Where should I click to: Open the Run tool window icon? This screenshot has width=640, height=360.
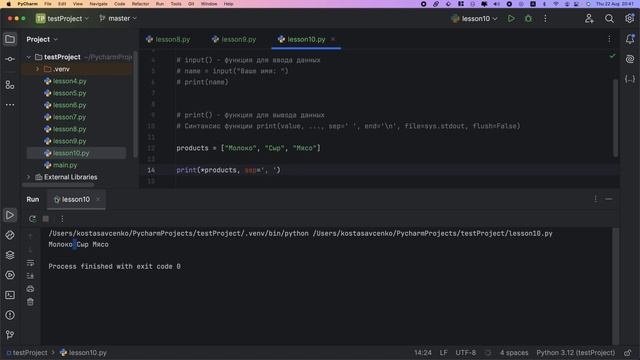(10, 215)
